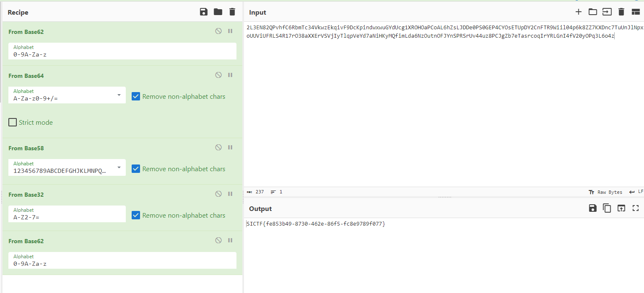Screen dimensions: 644x293
Task: Toggle Strict mode checkbox
Action: pos(13,123)
